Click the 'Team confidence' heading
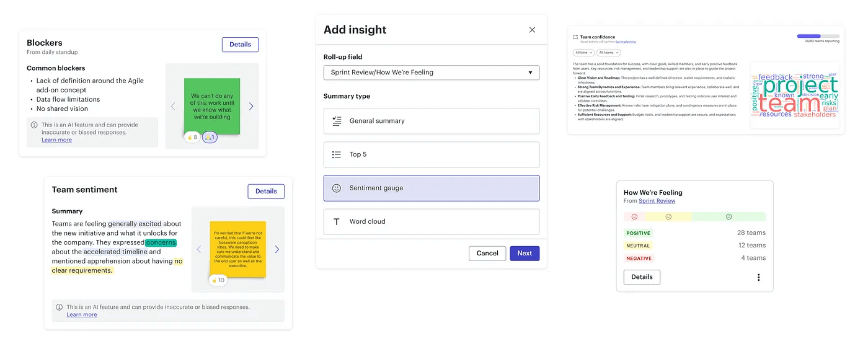 598,37
